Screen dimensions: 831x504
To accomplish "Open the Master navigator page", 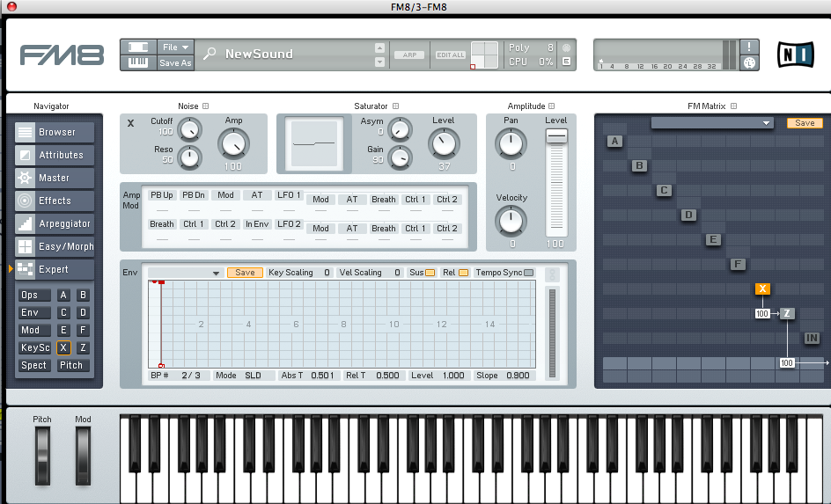I will (55, 178).
